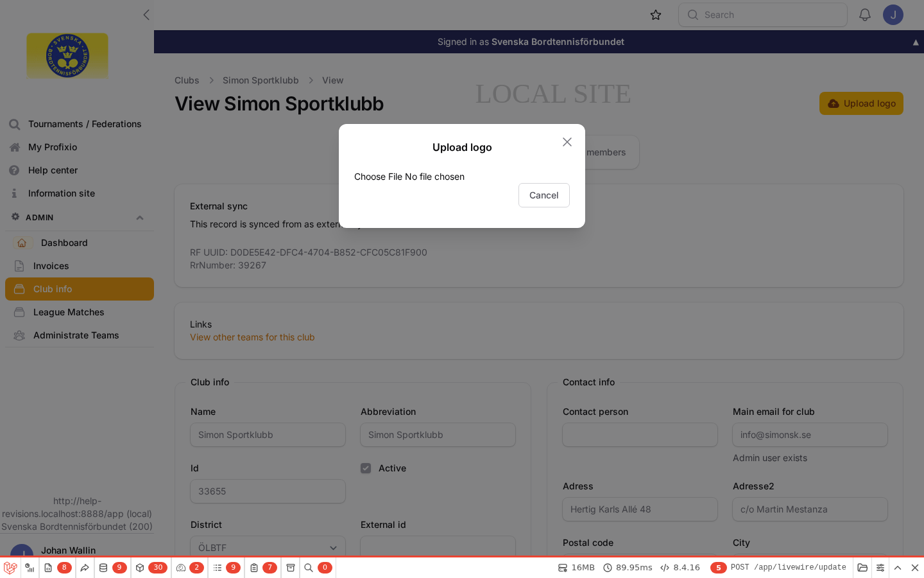Open the notifications bell
924x578 pixels.
point(865,15)
